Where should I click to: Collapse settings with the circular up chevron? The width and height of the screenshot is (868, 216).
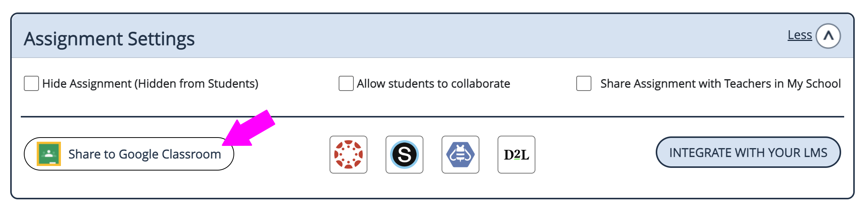coord(828,36)
